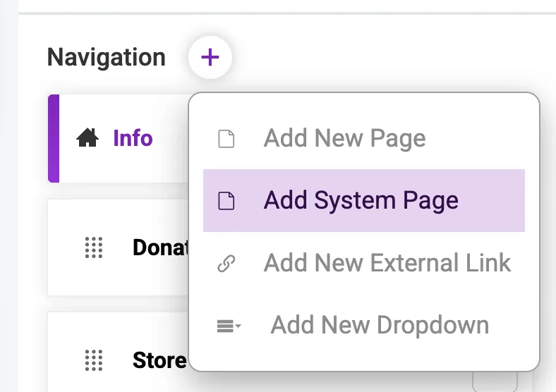Click the Navigation section heading
This screenshot has height=392, width=556.
coord(107,57)
